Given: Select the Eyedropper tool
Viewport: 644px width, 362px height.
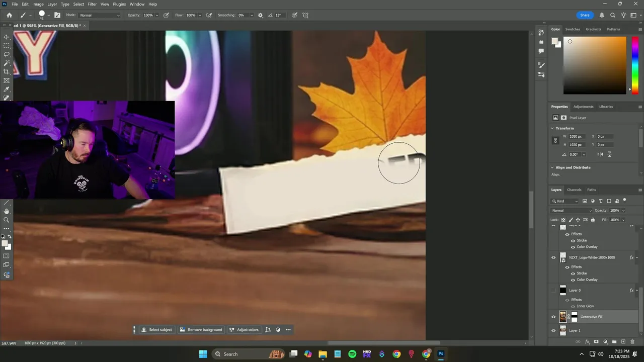Looking at the screenshot, I should coord(7,89).
